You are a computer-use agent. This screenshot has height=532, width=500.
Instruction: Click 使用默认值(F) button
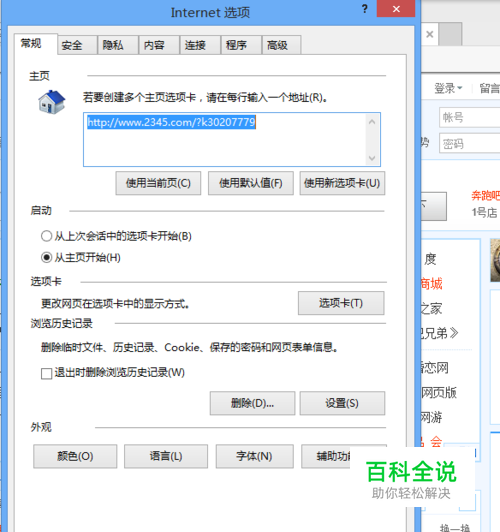[x=251, y=183]
